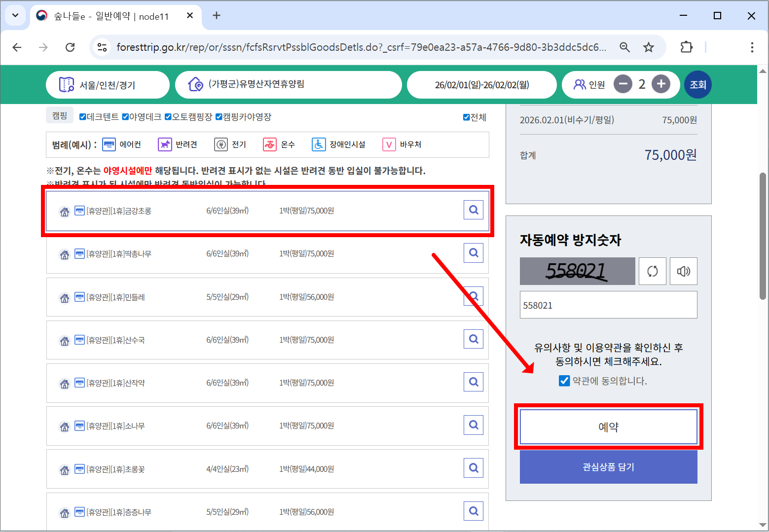Open details magnifier for 산작약 room
Screen dimensions: 769x532
coord(474,382)
